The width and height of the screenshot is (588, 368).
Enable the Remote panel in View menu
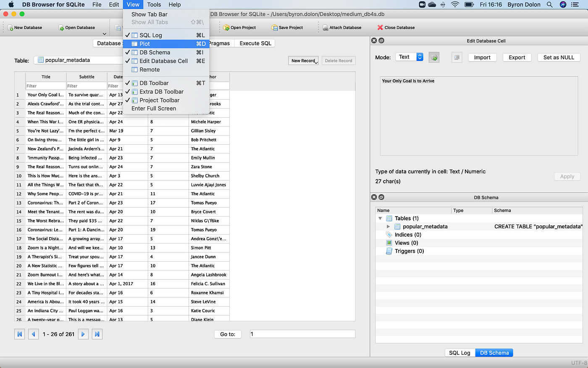(x=166, y=70)
